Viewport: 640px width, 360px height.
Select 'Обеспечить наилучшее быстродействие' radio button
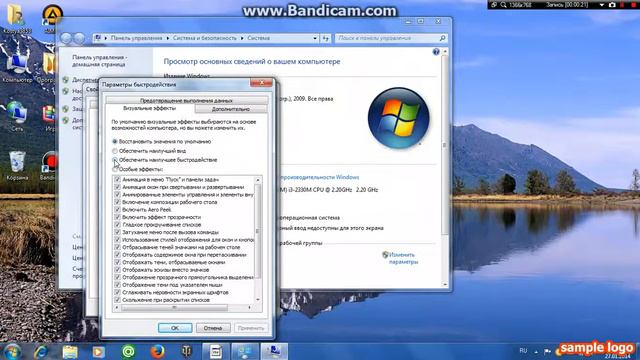[x=115, y=160]
